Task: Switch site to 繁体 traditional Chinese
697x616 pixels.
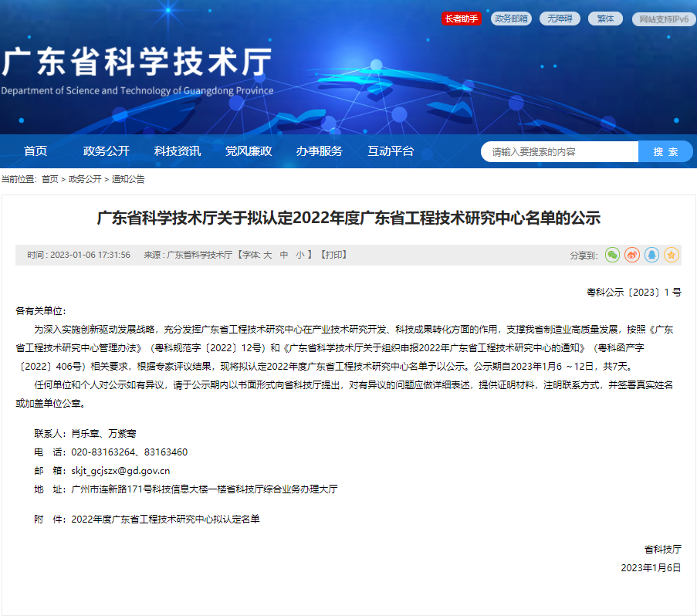Action: pyautogui.click(x=604, y=19)
